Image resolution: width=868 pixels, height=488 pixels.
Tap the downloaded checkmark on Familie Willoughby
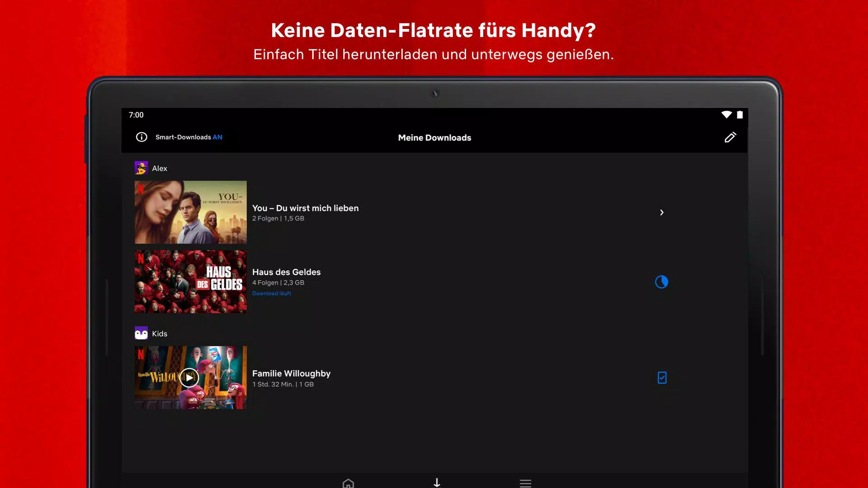[662, 378]
